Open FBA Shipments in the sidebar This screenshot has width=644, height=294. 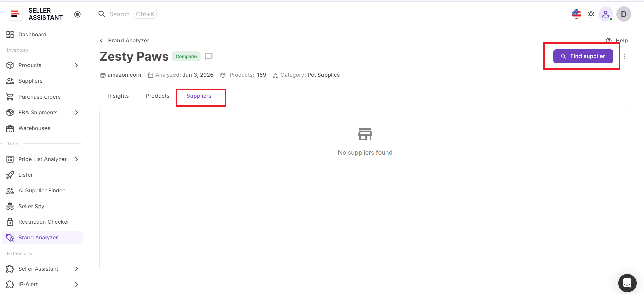pyautogui.click(x=38, y=112)
